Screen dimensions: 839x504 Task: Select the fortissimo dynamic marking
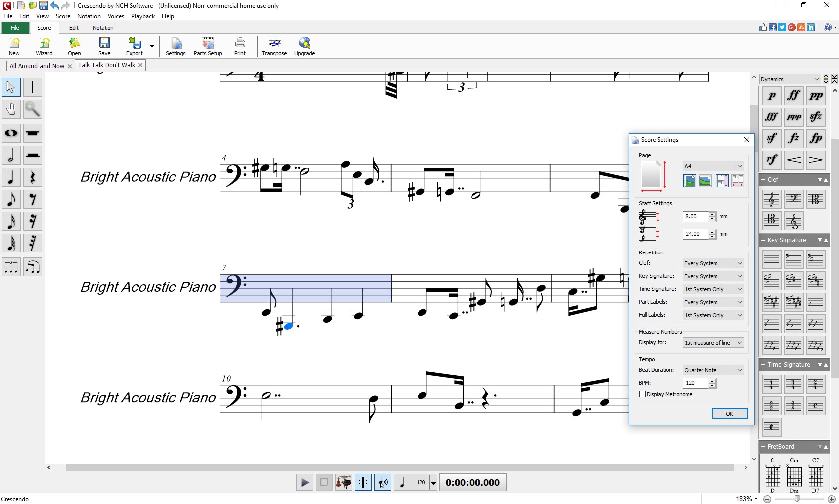pyautogui.click(x=793, y=96)
